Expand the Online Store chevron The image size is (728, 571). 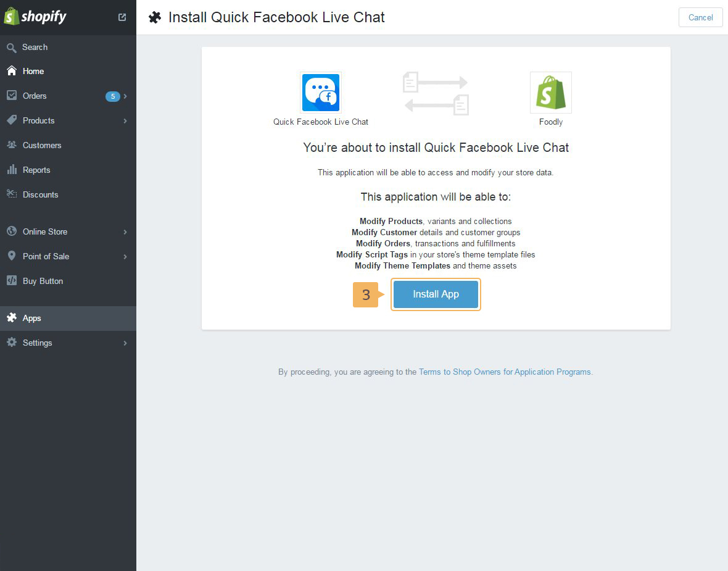[x=125, y=232]
